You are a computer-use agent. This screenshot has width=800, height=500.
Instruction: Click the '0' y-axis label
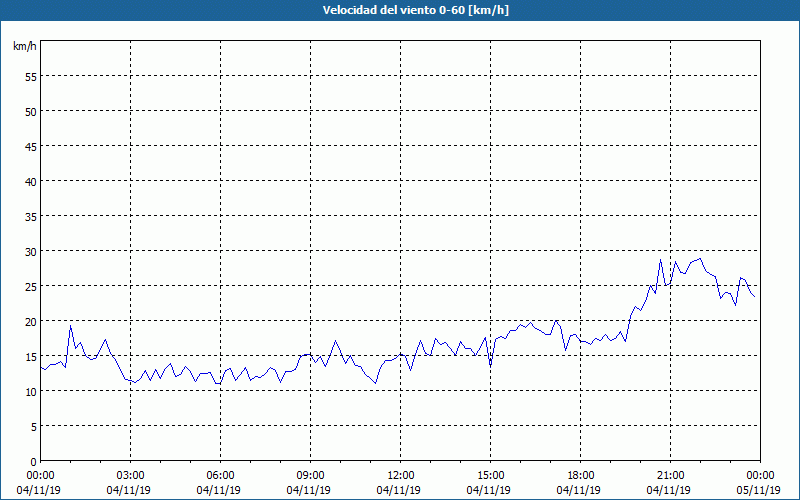point(34,462)
